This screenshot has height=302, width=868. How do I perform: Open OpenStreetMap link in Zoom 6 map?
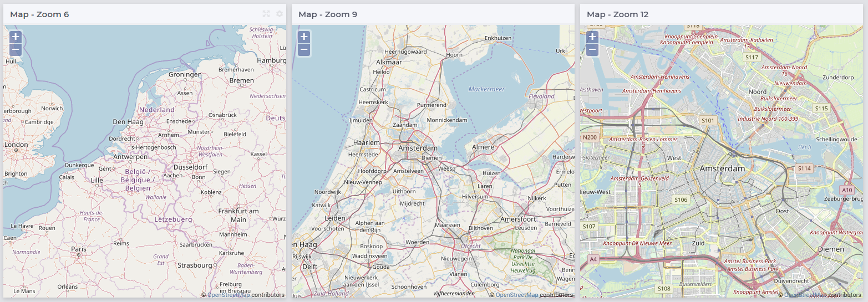[x=229, y=295]
